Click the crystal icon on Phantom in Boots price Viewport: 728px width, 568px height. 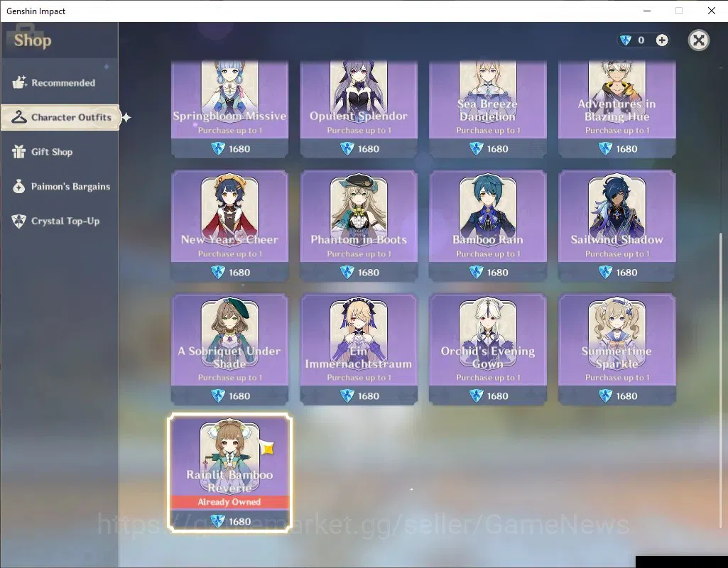347,272
